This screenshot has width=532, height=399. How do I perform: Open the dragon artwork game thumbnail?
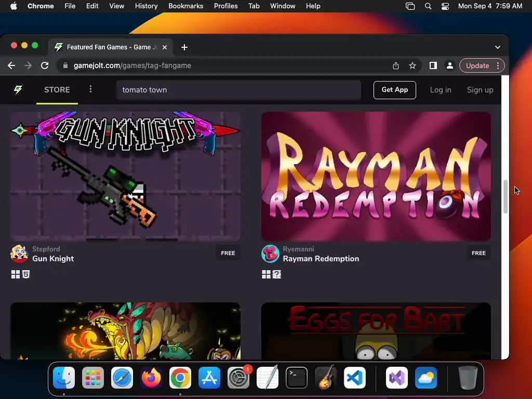[x=126, y=331]
